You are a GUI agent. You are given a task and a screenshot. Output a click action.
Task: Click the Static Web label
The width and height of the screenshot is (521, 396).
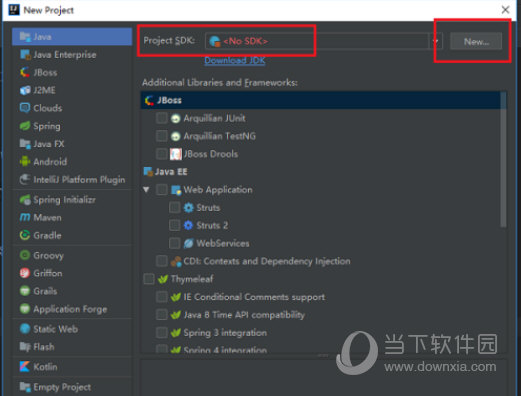click(x=56, y=329)
